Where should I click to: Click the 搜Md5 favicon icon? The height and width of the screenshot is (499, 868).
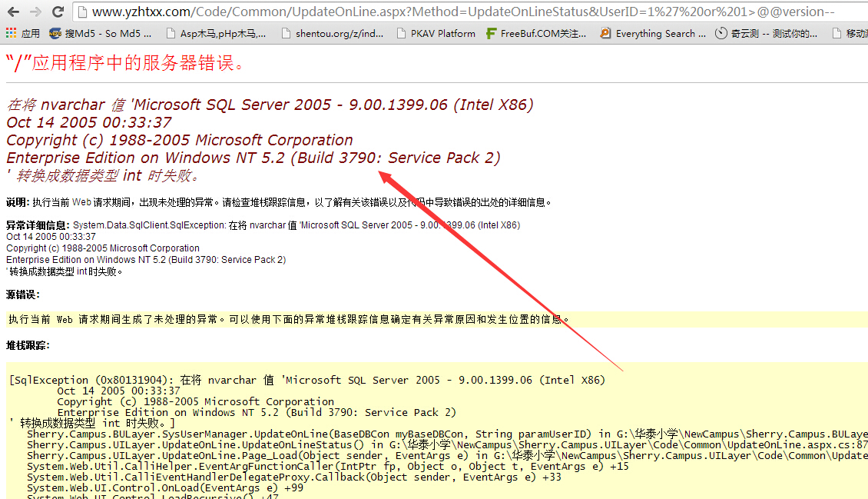pos(55,34)
